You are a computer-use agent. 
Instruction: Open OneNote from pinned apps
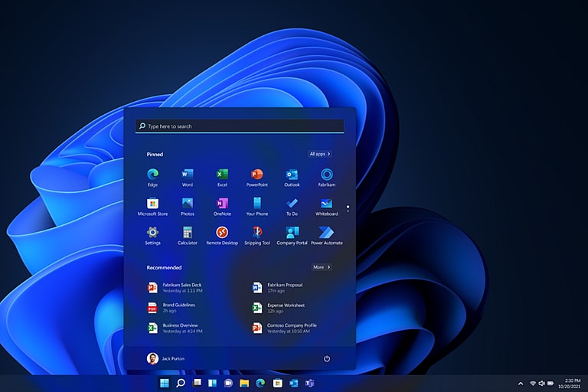tap(222, 204)
